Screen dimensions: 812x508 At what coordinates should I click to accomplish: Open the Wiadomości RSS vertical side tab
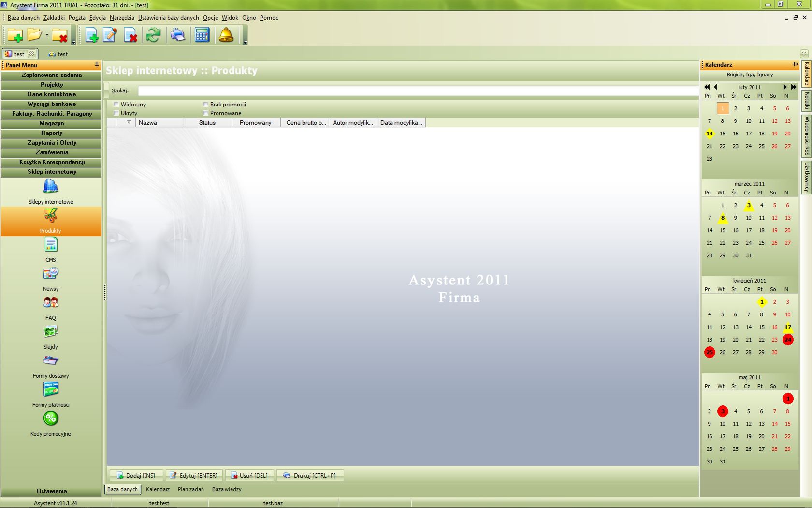tap(806, 135)
